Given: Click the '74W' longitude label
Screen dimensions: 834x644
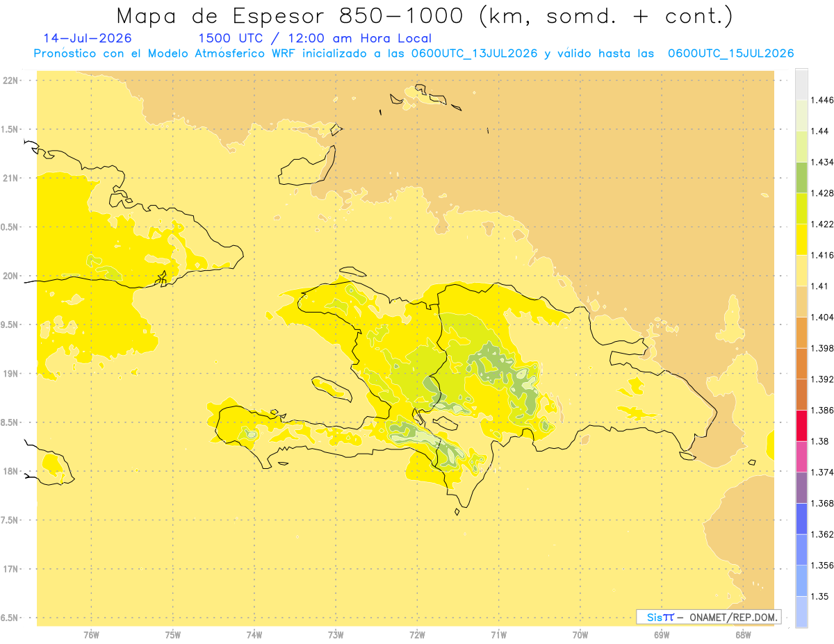Looking at the screenshot, I should 254,635.
